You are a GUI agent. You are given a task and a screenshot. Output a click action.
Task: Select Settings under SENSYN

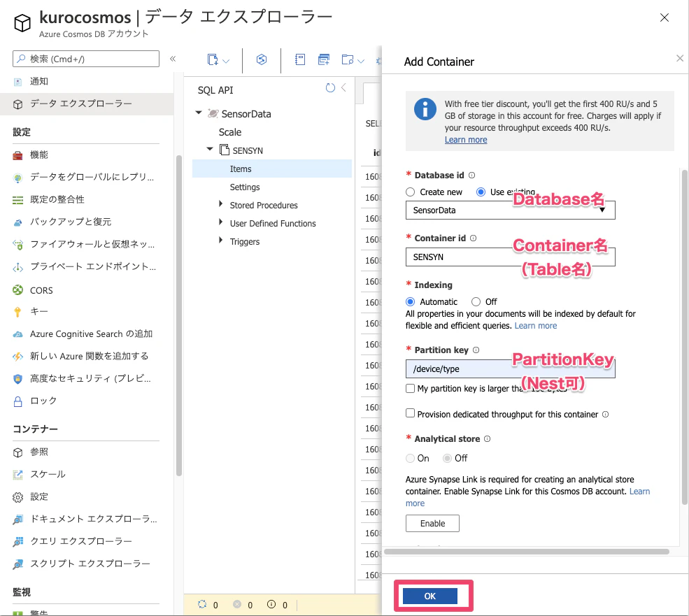[245, 187]
